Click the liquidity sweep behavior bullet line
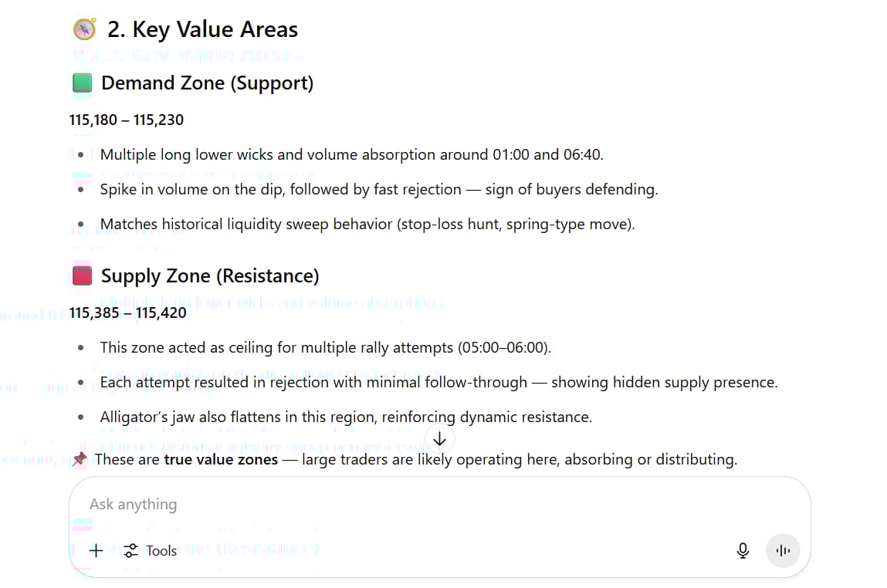887x588 pixels. (367, 225)
